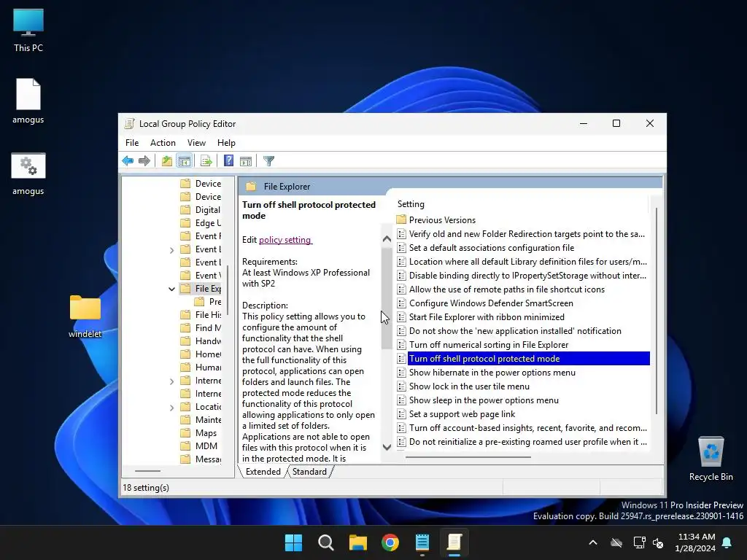Click the 'policy setting' edit link
Image resolution: width=747 pixels, height=560 pixels.
(285, 240)
